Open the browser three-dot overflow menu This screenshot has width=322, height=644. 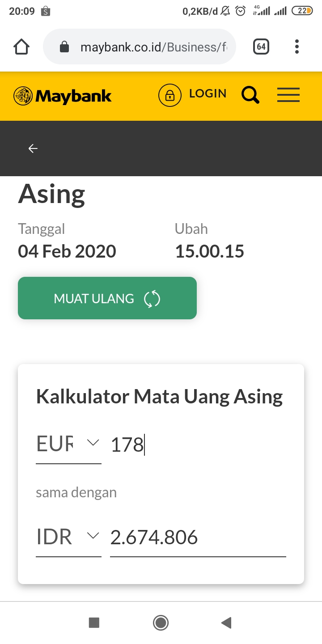pos(297,47)
